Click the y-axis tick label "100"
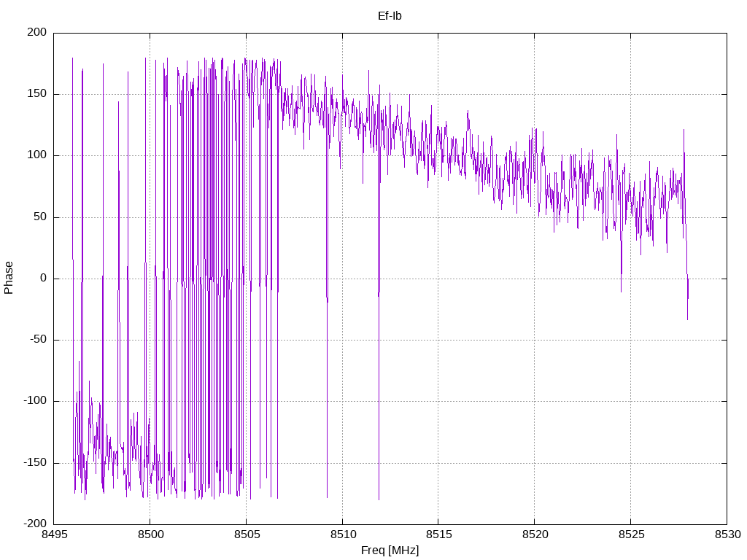The width and height of the screenshot is (747, 560). click(x=37, y=155)
